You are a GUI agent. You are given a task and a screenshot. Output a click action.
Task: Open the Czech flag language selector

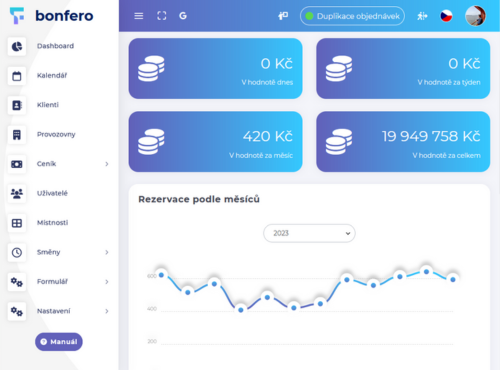pos(446,16)
